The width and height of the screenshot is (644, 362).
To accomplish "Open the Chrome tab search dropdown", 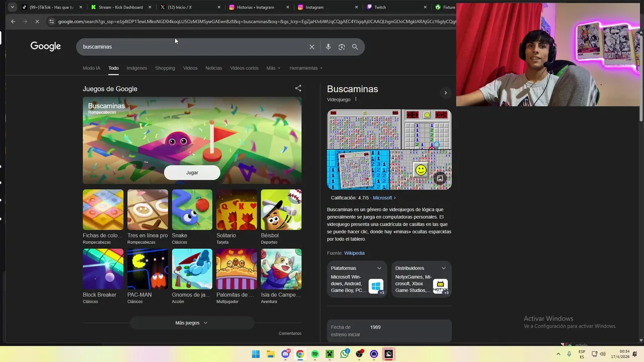I will tap(12, 7).
